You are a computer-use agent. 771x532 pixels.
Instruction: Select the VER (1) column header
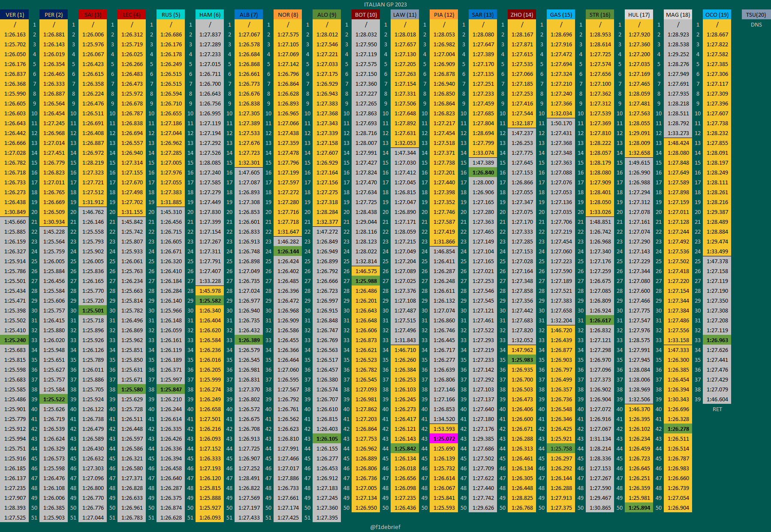click(x=15, y=15)
